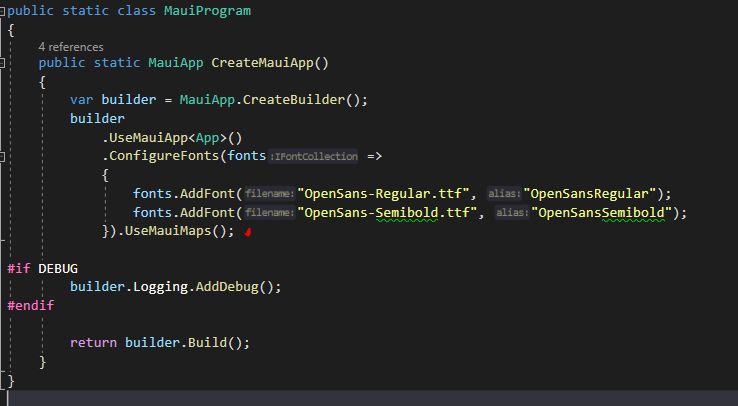Click the DEBUG symbol
This screenshot has width=738, height=406.
tap(58, 269)
